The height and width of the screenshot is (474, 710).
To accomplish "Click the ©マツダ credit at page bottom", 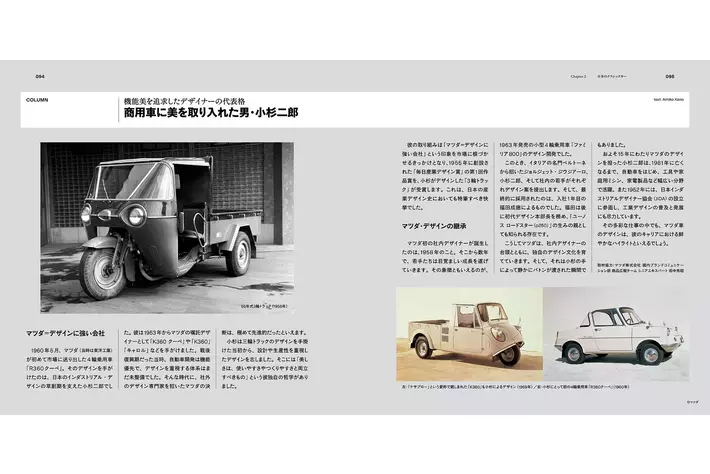I will [x=692, y=402].
